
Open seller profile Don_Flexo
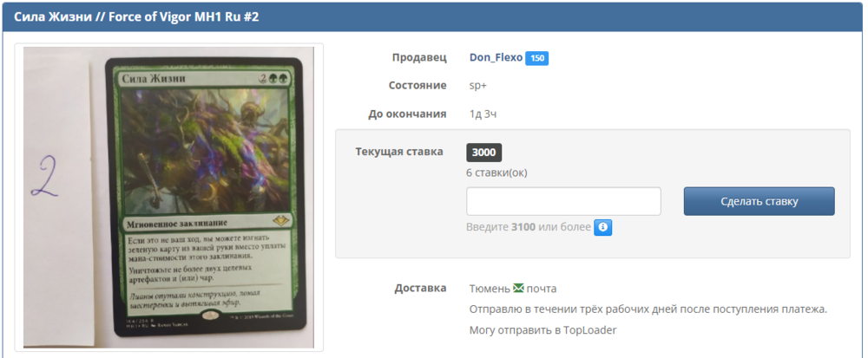pyautogui.click(x=496, y=57)
